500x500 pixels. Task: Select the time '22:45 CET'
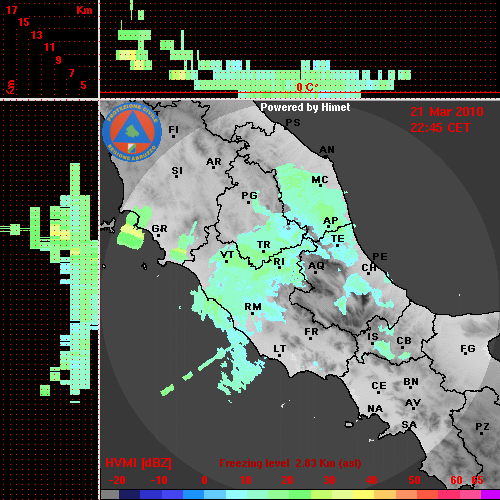click(440, 128)
